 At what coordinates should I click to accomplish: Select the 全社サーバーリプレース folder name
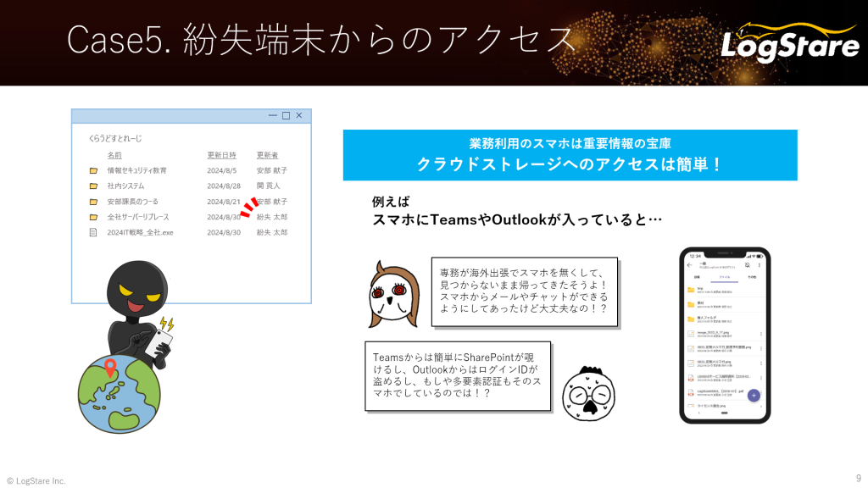point(138,218)
